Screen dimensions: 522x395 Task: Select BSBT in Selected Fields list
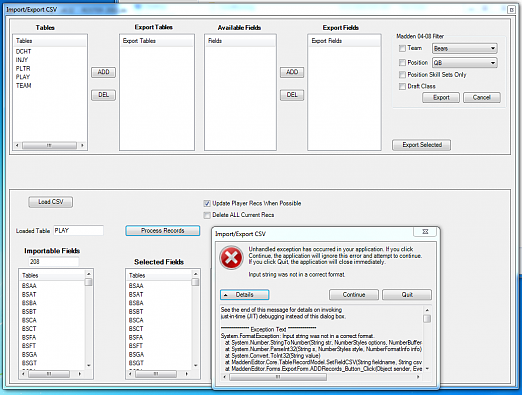(136, 312)
